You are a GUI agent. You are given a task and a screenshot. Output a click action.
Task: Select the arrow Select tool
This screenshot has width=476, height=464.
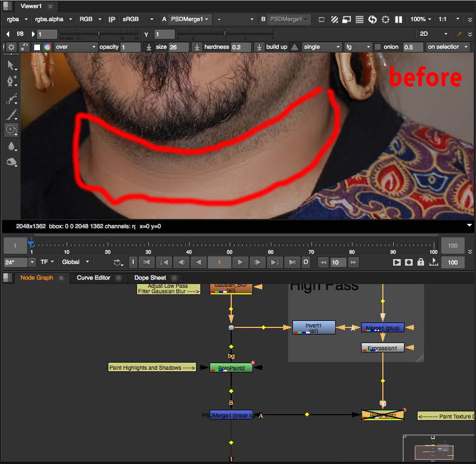click(x=11, y=66)
